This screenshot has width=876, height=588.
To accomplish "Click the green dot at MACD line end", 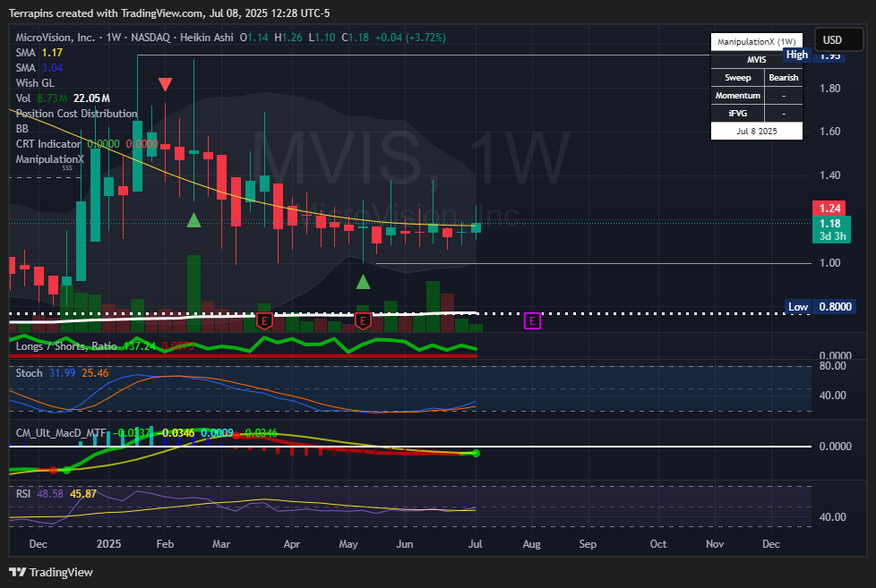I will [x=476, y=454].
